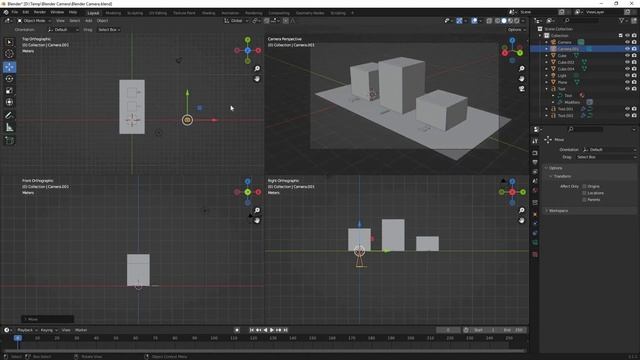
Task: Open the Edit menu
Action: pyautogui.click(x=26, y=12)
